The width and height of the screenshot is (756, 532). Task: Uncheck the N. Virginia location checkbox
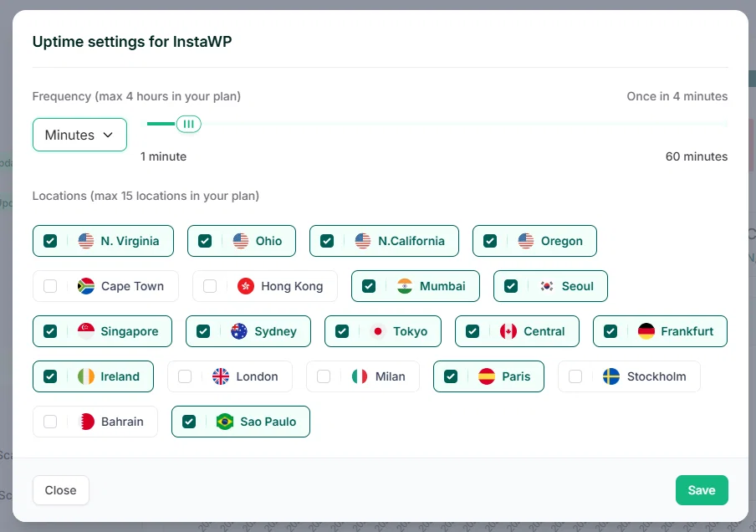click(50, 241)
